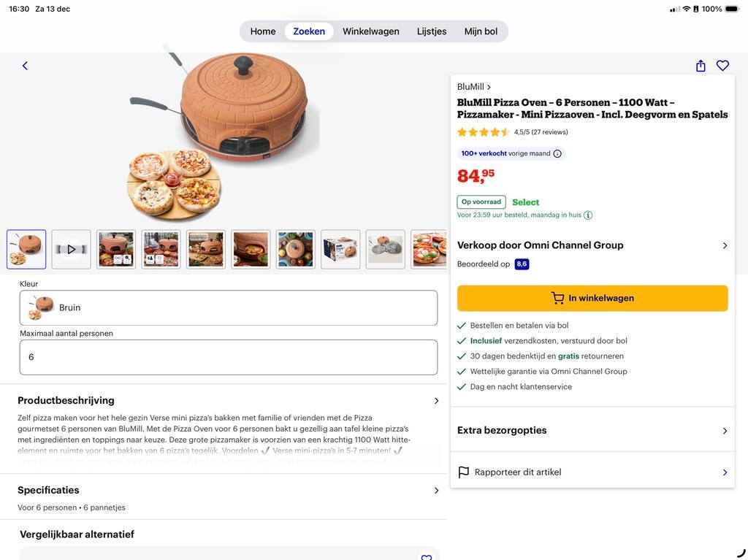Share this product via the share icon
This screenshot has height=560, width=748.
[x=700, y=65]
